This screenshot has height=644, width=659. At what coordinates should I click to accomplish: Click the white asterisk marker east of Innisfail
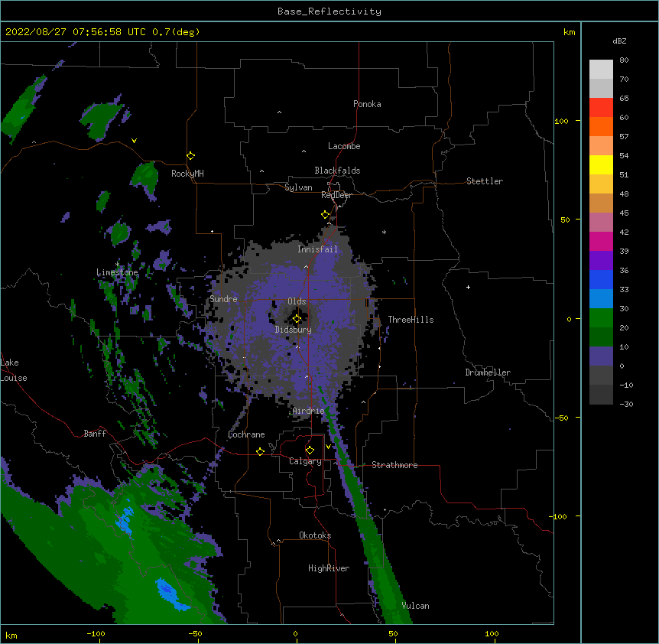(x=384, y=232)
